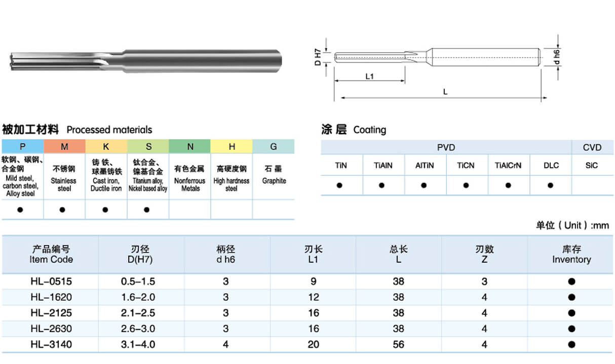The width and height of the screenshot is (615, 364).
Task: Click the Inventory column header
Action: (571, 255)
